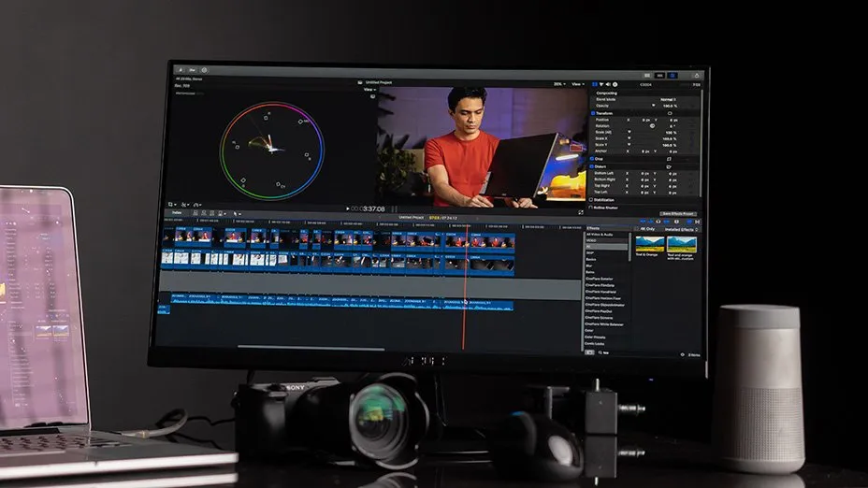Switch to the audio inspector icon

tap(609, 83)
